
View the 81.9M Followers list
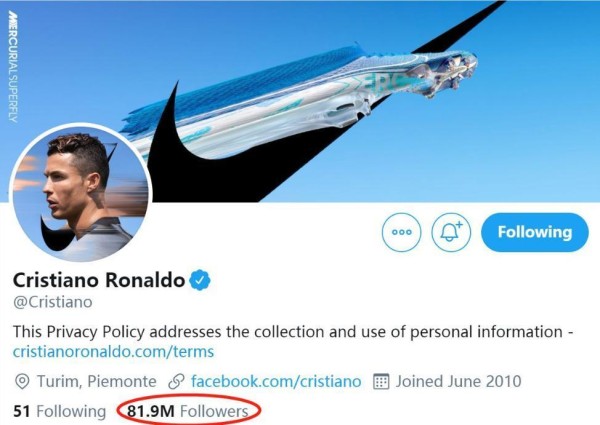pyautogui.click(x=188, y=411)
